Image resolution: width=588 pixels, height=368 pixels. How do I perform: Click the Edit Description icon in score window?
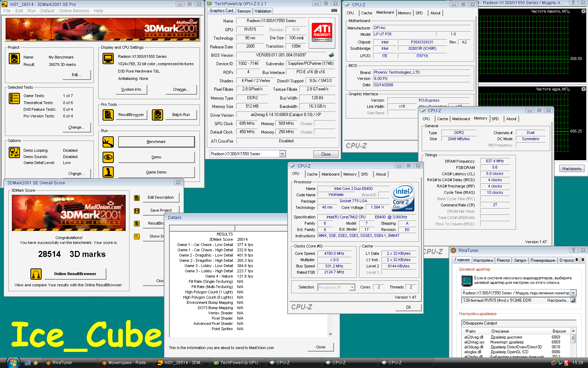point(137,198)
